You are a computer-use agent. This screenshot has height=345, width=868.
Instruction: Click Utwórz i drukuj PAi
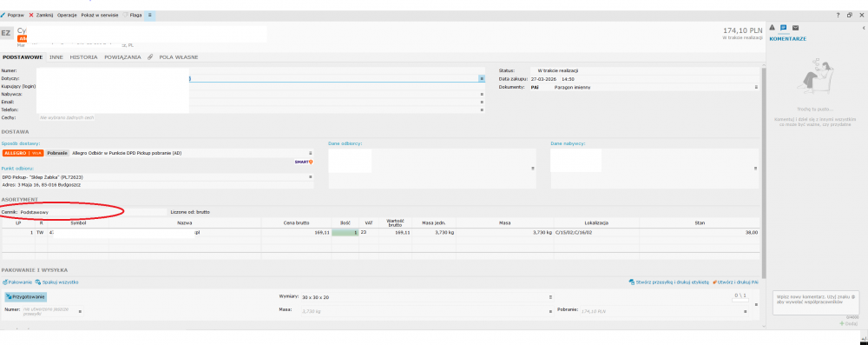click(x=735, y=282)
